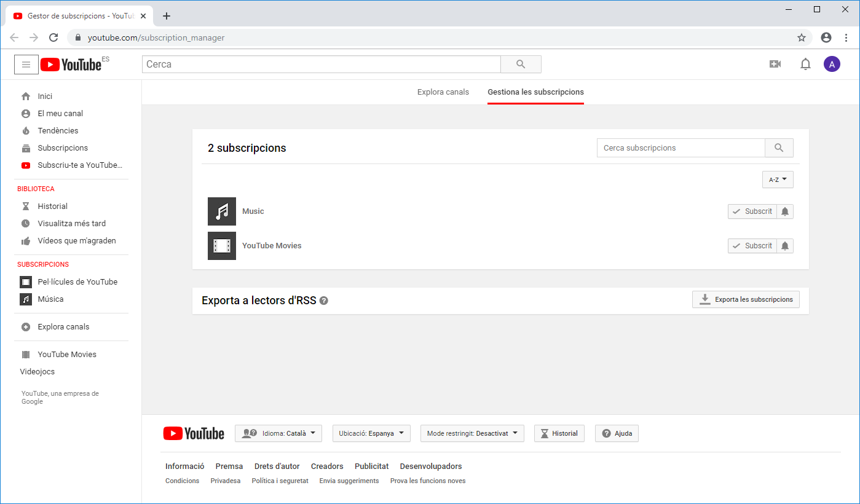Screen dimensions: 860x504
Task: Open the Music channel thumbnail
Action: pos(222,211)
